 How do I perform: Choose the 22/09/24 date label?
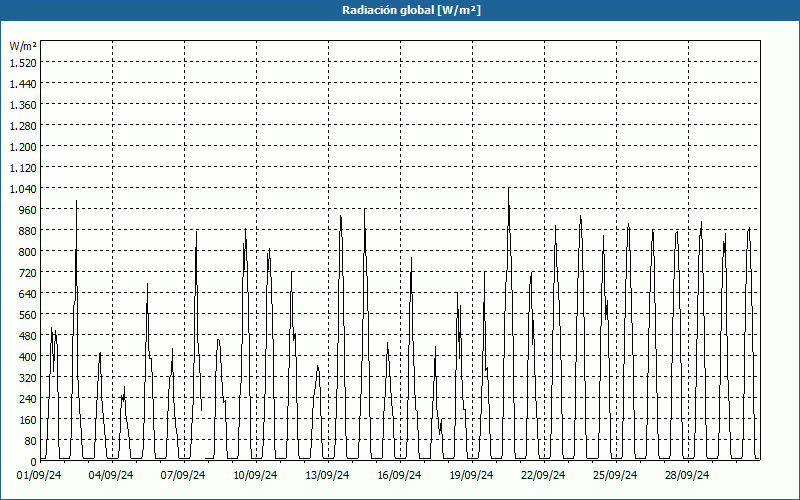(543, 475)
